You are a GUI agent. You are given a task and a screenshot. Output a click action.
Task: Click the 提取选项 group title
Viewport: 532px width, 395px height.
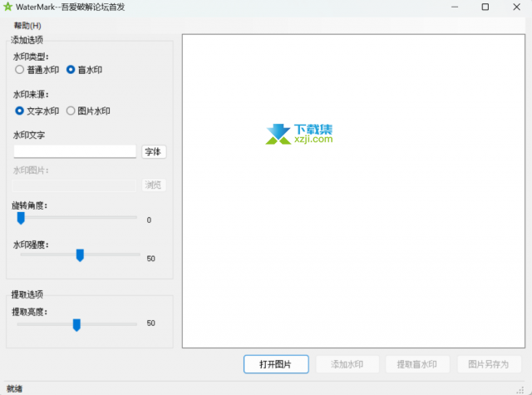[27, 294]
